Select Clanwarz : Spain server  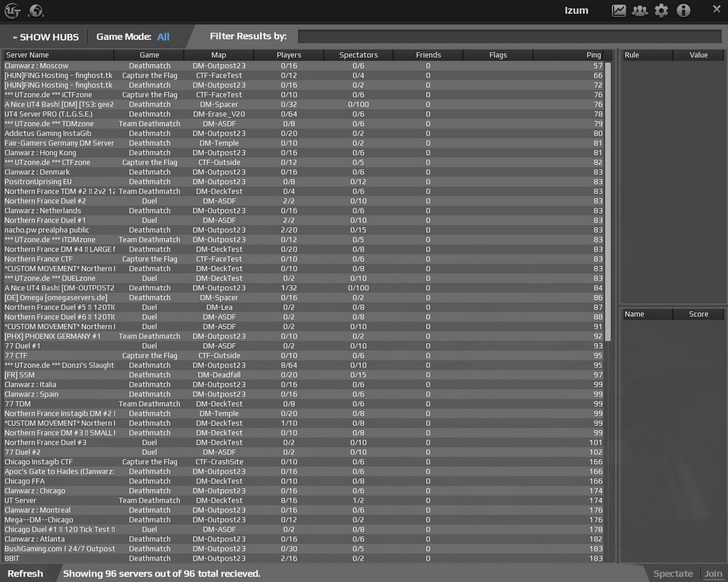point(304,394)
